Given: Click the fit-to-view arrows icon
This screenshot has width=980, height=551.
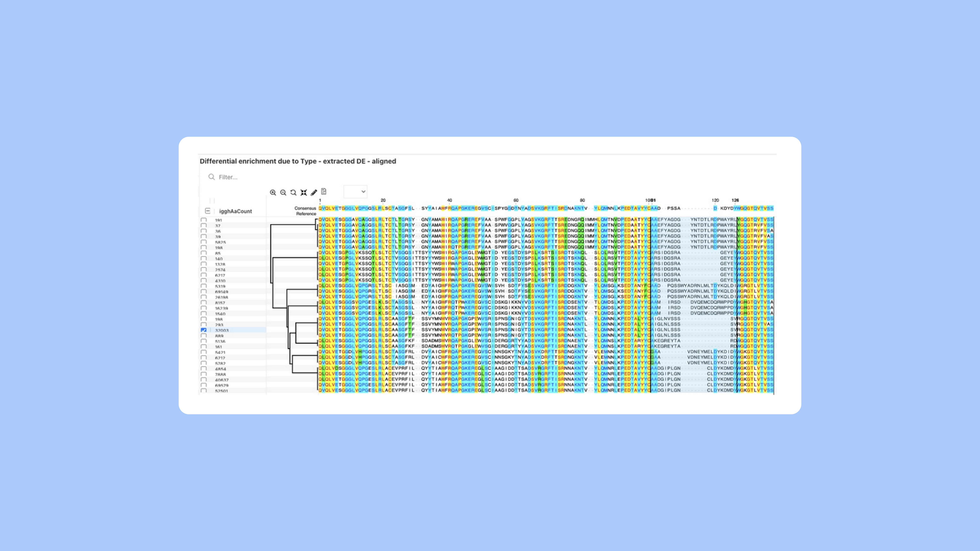Looking at the screenshot, I should [304, 192].
